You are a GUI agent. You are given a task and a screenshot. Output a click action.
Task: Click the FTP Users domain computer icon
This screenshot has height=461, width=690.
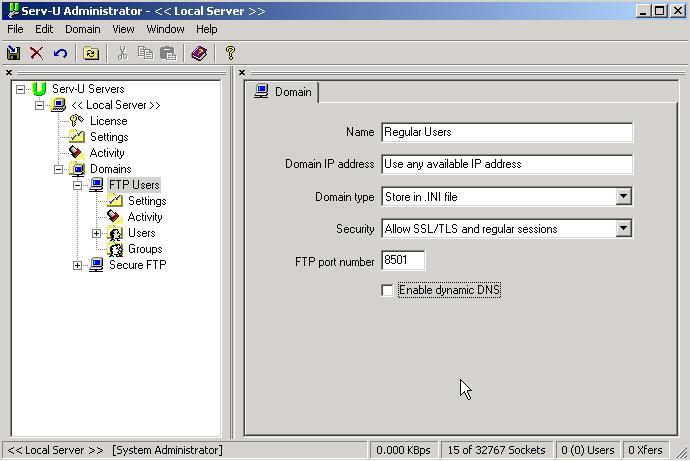pyautogui.click(x=96, y=185)
